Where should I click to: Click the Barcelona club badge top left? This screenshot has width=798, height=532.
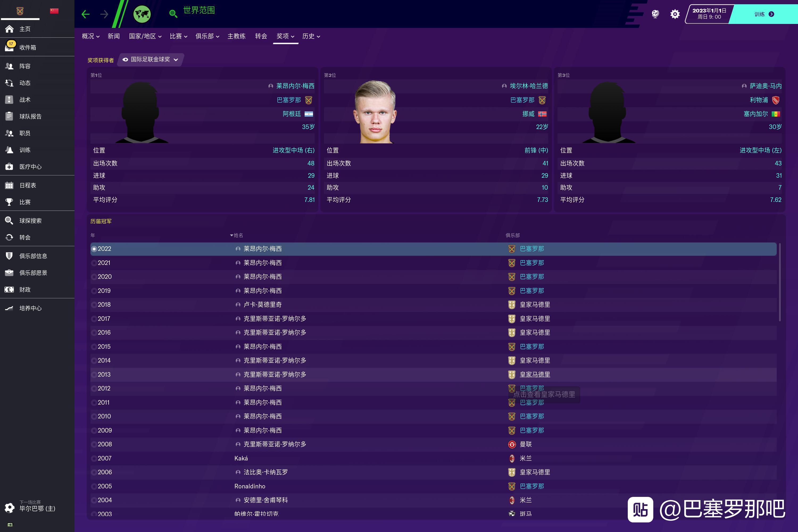click(20, 11)
